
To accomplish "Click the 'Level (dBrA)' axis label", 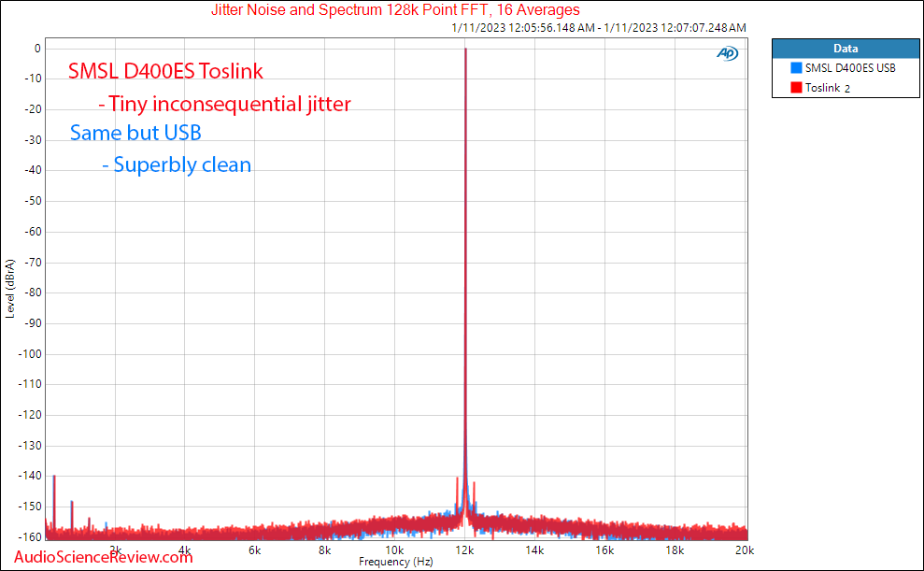I will click(10, 289).
